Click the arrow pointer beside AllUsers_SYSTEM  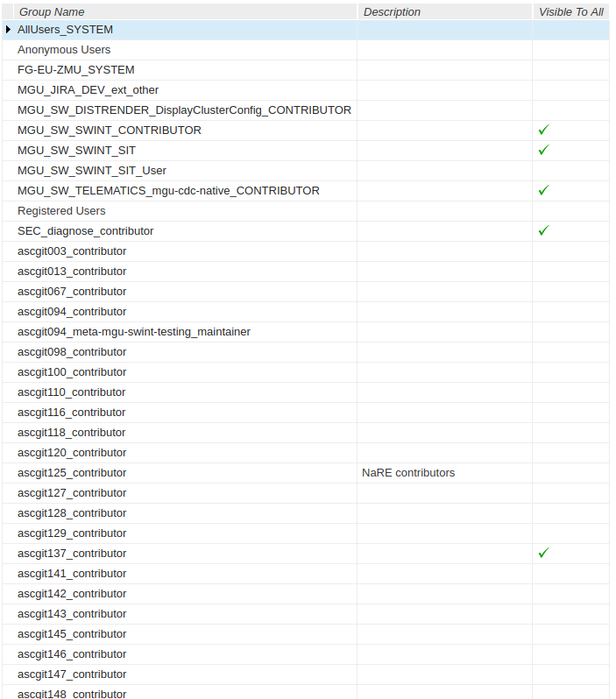(x=8, y=30)
